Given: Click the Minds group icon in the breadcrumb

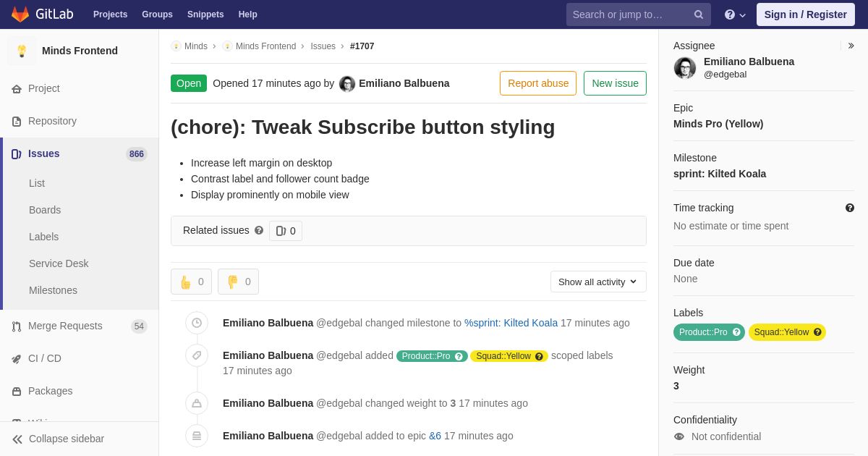Looking at the screenshot, I should (x=176, y=46).
